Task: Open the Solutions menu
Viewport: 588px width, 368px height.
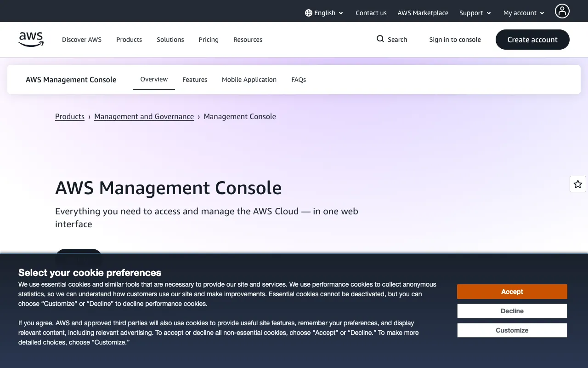Action: pos(170,40)
